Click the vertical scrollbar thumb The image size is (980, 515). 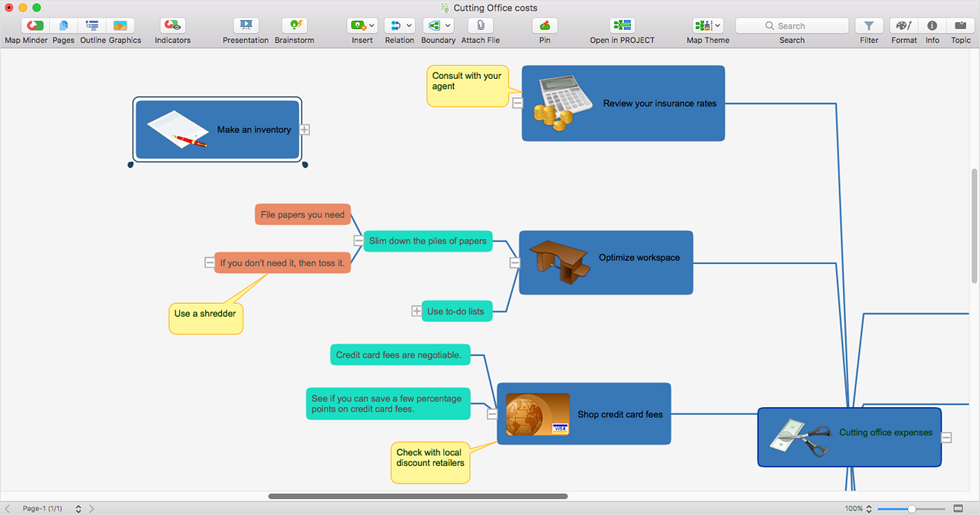pyautogui.click(x=975, y=224)
